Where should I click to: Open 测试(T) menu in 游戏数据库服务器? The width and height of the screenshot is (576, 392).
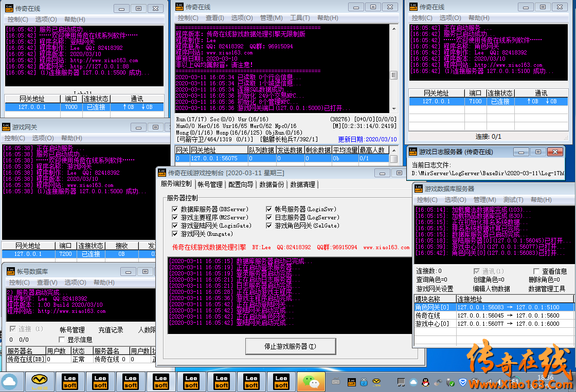pos(513,200)
